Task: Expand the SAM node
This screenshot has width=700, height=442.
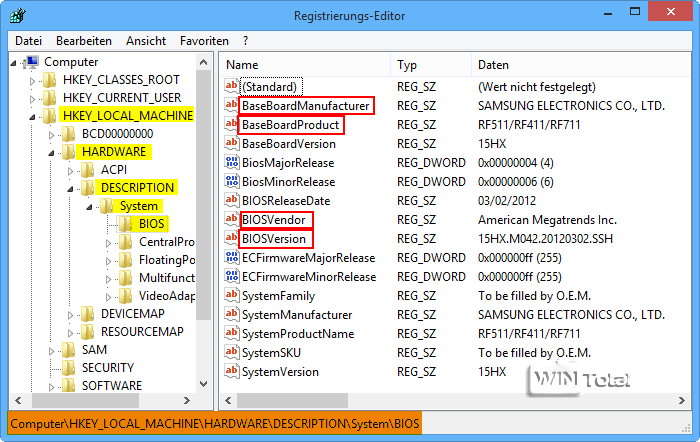Action: point(51,351)
